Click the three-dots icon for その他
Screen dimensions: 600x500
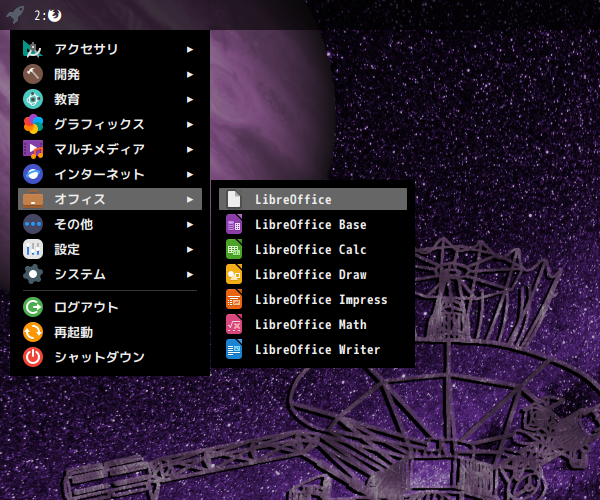point(33,224)
